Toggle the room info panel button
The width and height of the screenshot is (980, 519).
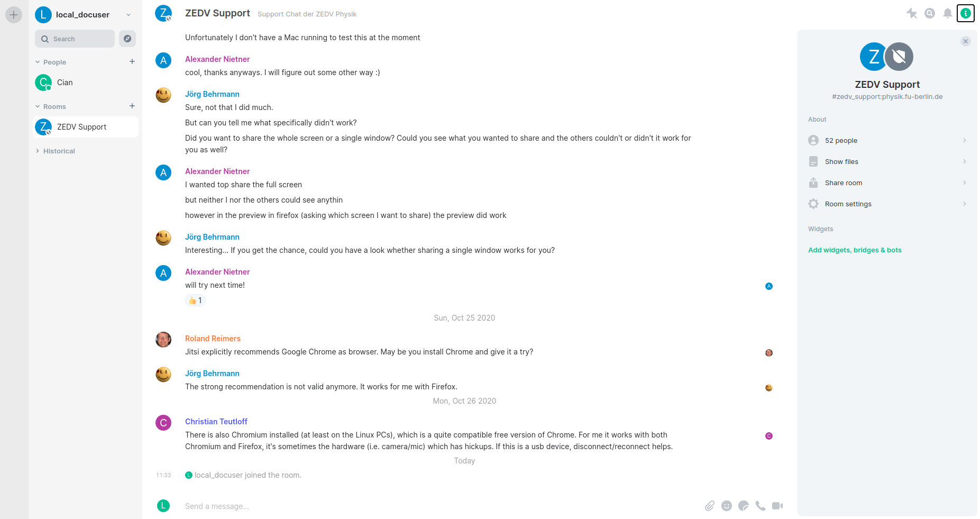[966, 14]
